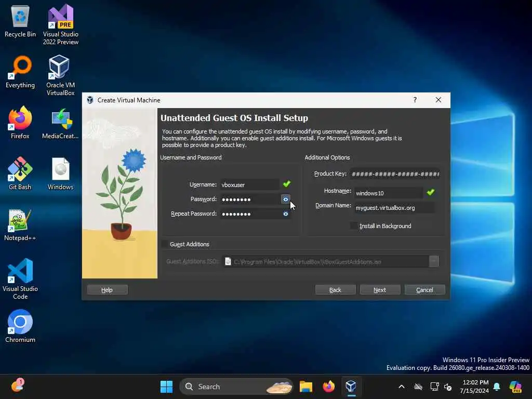Open Visual Studio 2022 Preview shortcut
Viewport: 532px width, 399px height.
(x=60, y=24)
